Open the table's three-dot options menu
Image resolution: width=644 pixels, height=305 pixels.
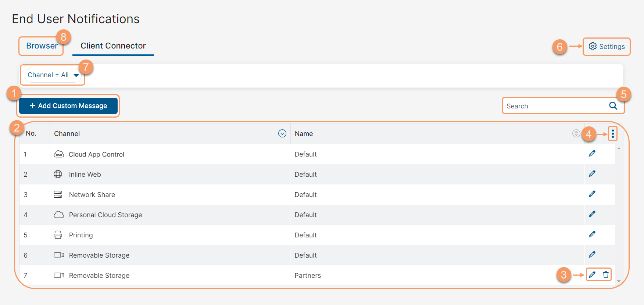613,134
